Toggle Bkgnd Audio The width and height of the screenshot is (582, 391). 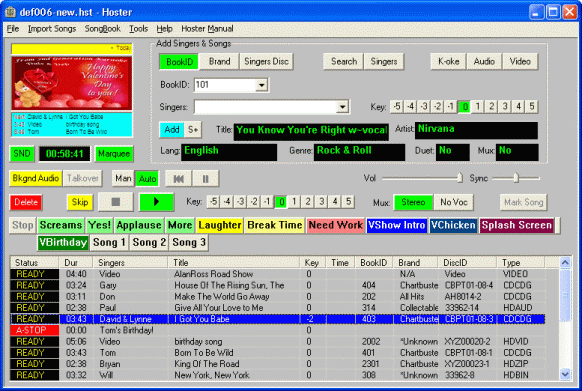(36, 179)
